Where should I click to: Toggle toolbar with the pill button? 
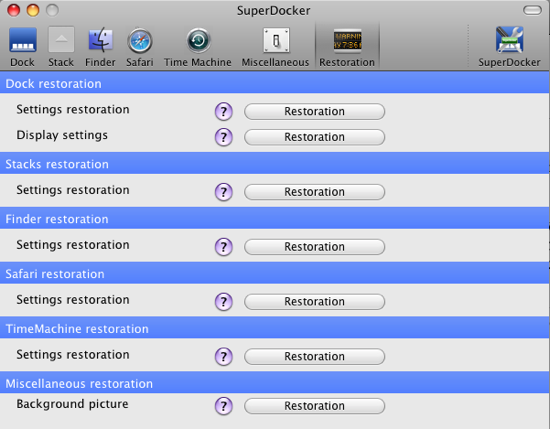[532, 10]
